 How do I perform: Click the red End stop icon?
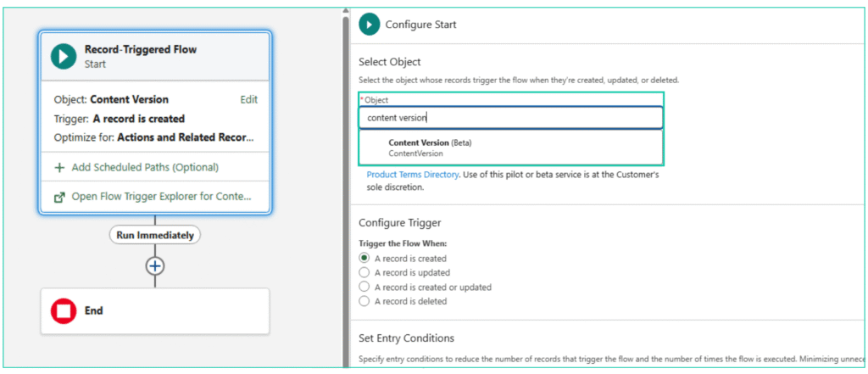coord(64,311)
